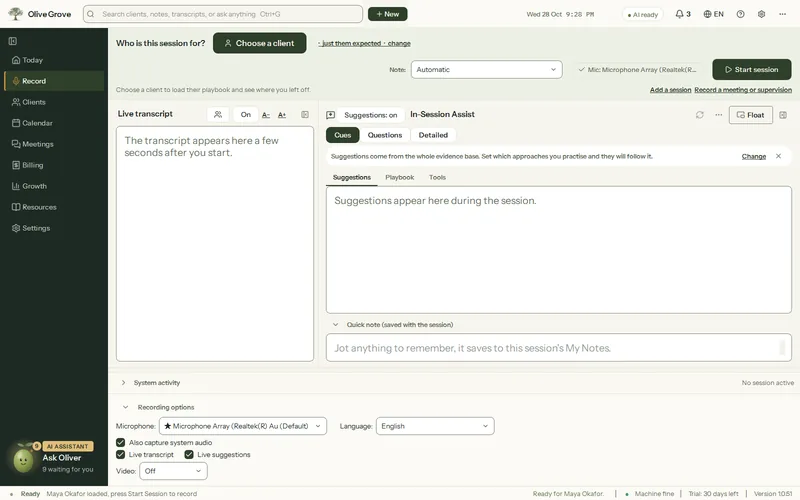This screenshot has width=800, height=500.
Task: Open notifications bell with 3 alerts
Action: 683,14
